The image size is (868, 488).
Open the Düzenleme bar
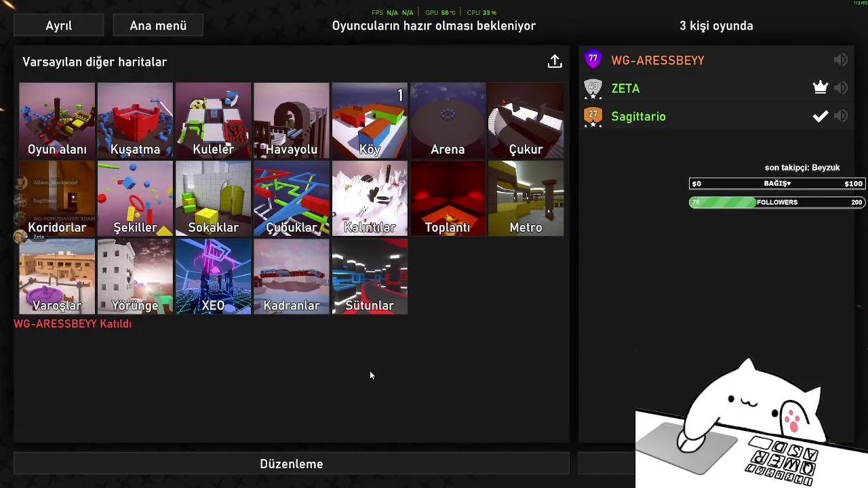pyautogui.click(x=292, y=464)
